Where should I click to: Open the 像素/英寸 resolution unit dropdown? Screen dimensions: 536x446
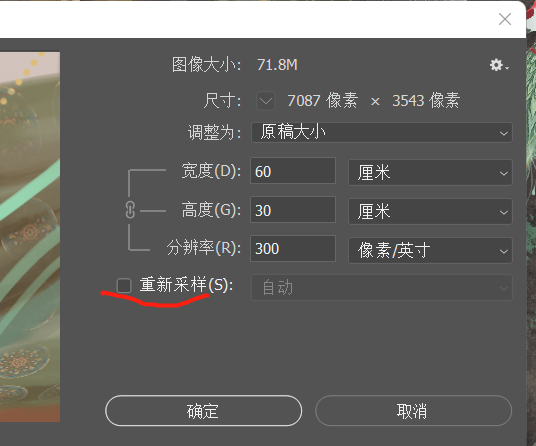(430, 250)
